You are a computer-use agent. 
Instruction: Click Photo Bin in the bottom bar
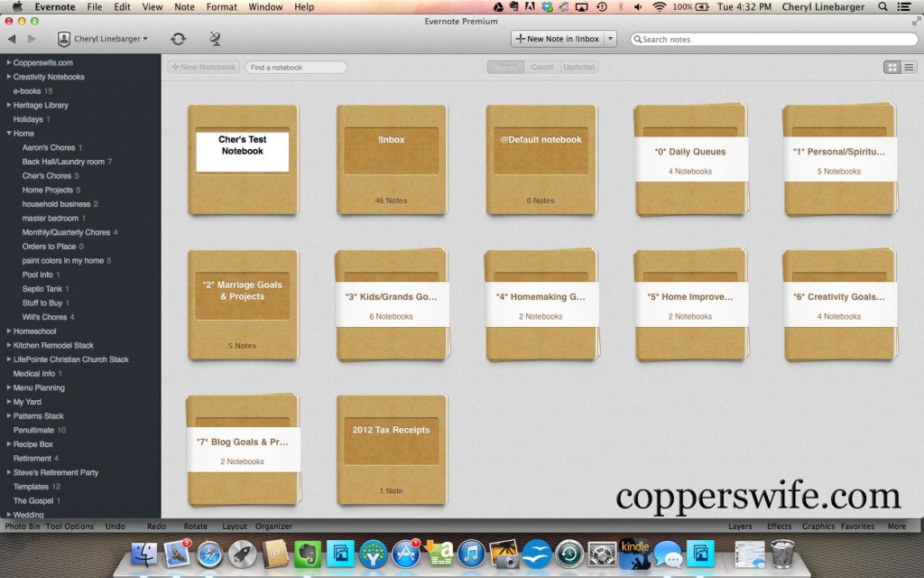[x=23, y=527]
